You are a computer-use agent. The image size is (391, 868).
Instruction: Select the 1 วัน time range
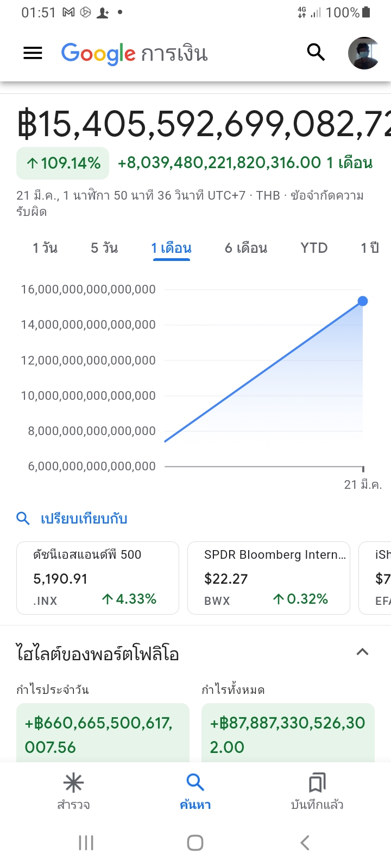[45, 248]
